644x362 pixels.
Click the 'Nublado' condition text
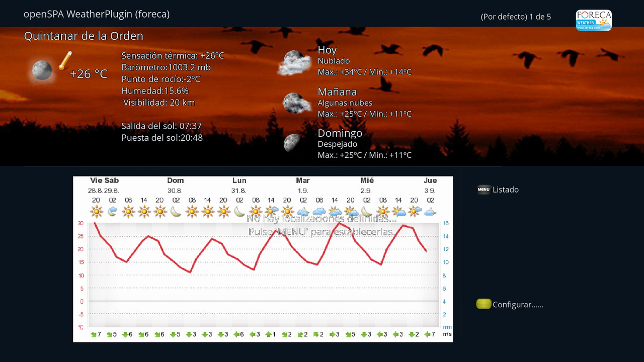pos(334,61)
